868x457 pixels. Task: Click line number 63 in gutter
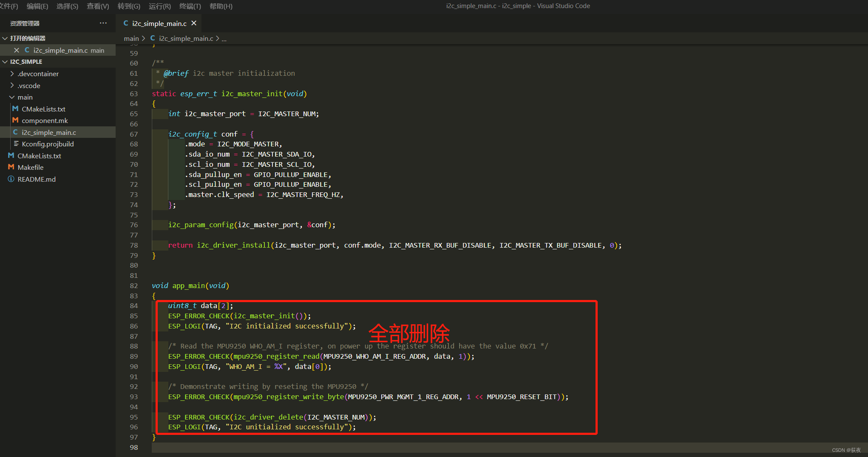tap(134, 94)
